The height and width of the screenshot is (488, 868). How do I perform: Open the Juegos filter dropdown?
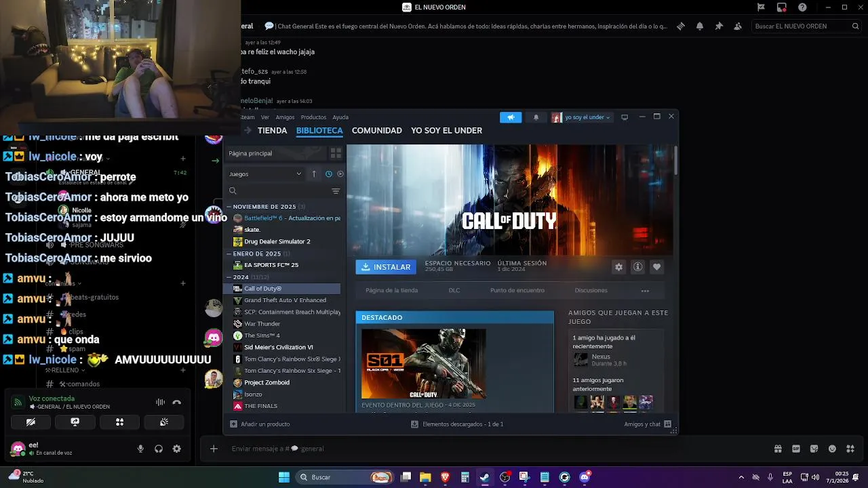(265, 174)
